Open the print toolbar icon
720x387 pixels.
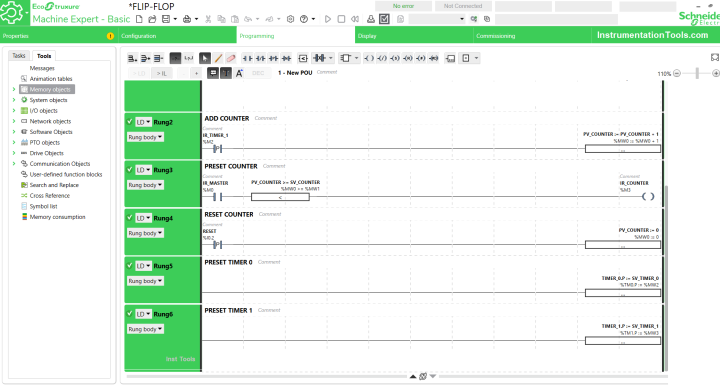(x=187, y=19)
